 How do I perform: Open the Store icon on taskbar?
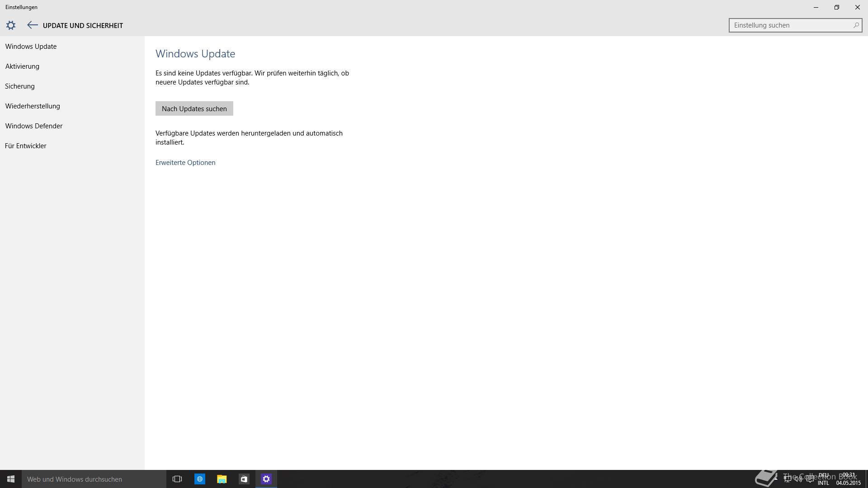tap(244, 479)
